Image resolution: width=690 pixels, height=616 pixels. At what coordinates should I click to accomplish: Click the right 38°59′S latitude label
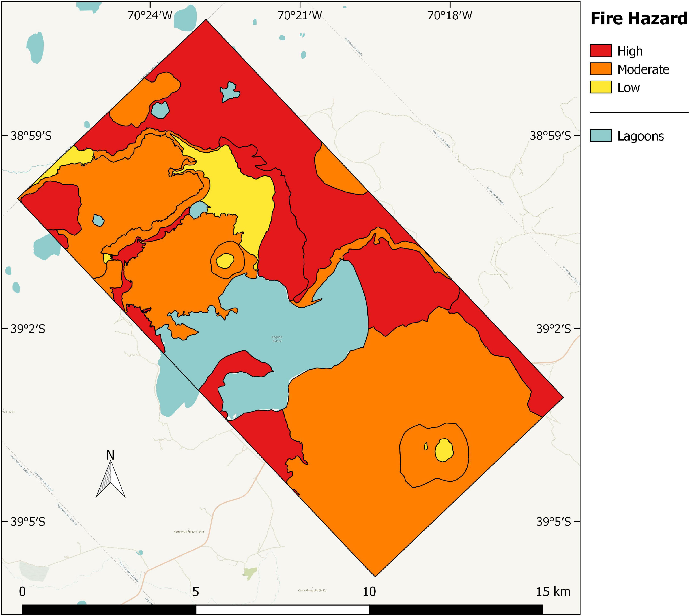(x=550, y=136)
